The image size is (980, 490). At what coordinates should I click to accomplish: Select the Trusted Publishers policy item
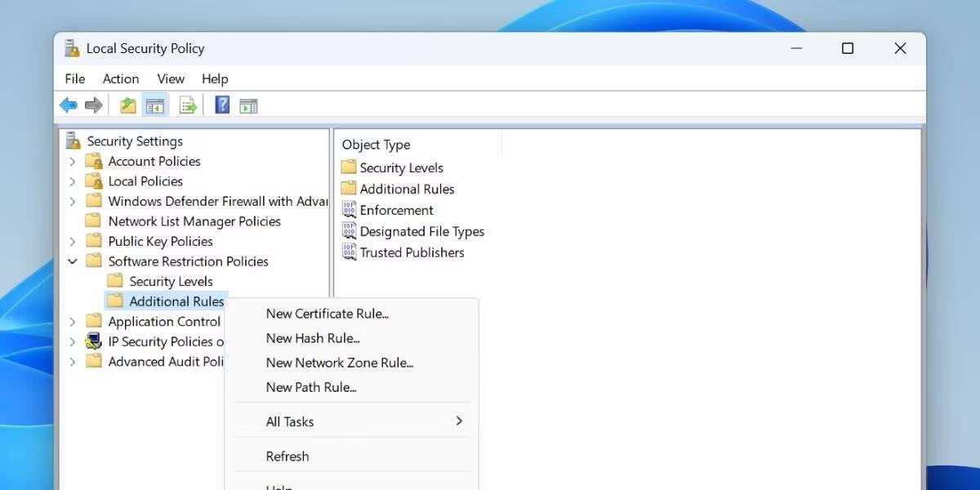(x=412, y=252)
